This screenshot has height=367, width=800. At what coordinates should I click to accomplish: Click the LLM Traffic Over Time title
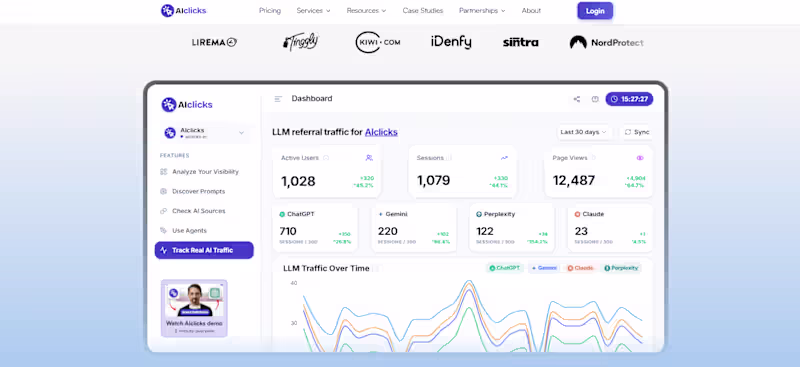click(x=326, y=268)
